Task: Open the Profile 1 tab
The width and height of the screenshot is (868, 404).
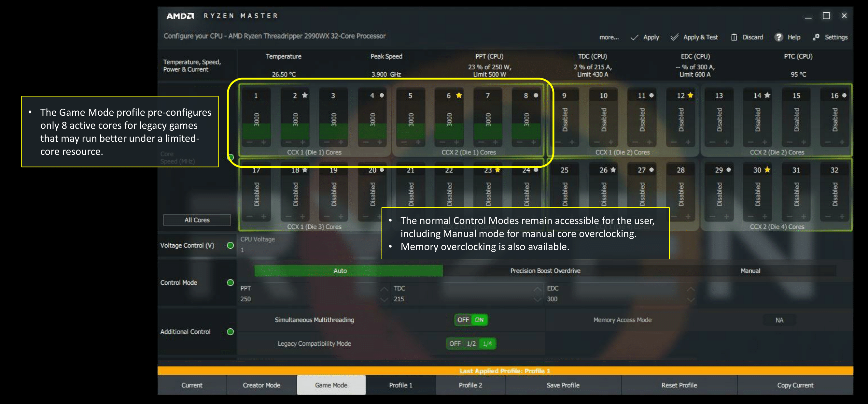Action: click(401, 385)
